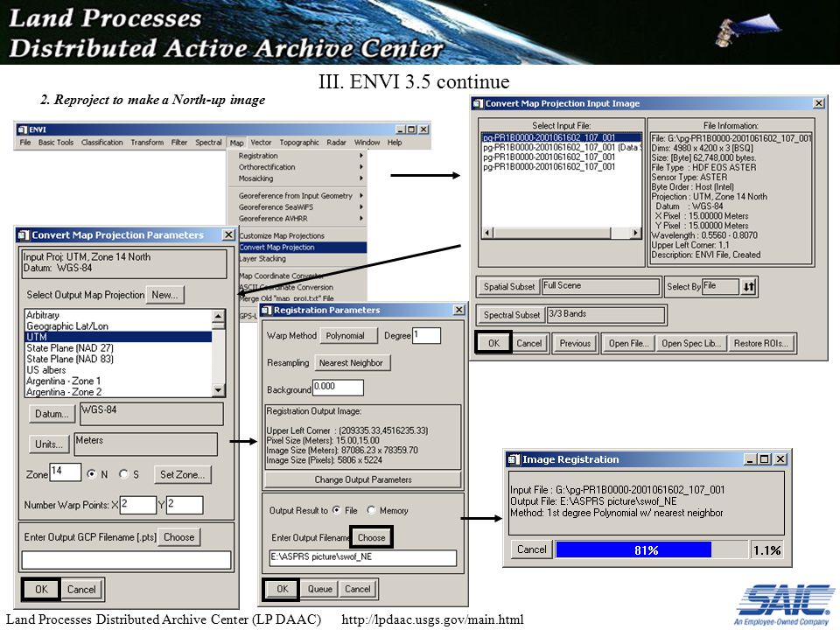Toggle Resampling Nearest Neighbor button
840x630 pixels.
[352, 362]
